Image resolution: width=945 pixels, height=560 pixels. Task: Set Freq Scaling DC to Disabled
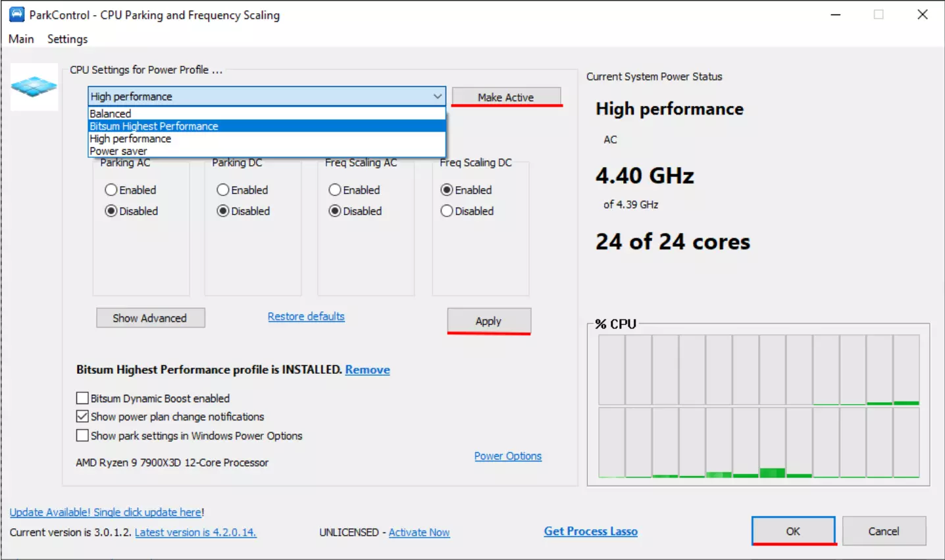(447, 211)
